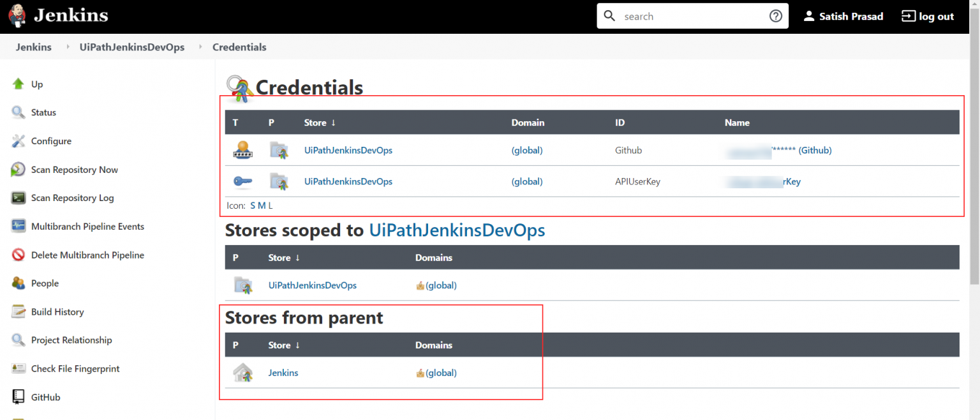Screen dimensions: 980x420
Task: Click UiPathJenkinsDevOps link in scoped stores heading
Action: click(x=457, y=230)
